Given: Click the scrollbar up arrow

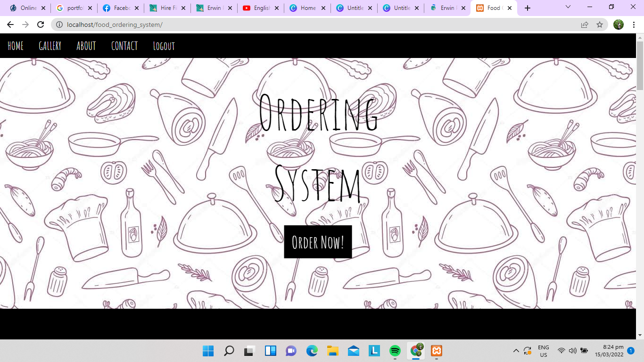Looking at the screenshot, I should tap(640, 37).
